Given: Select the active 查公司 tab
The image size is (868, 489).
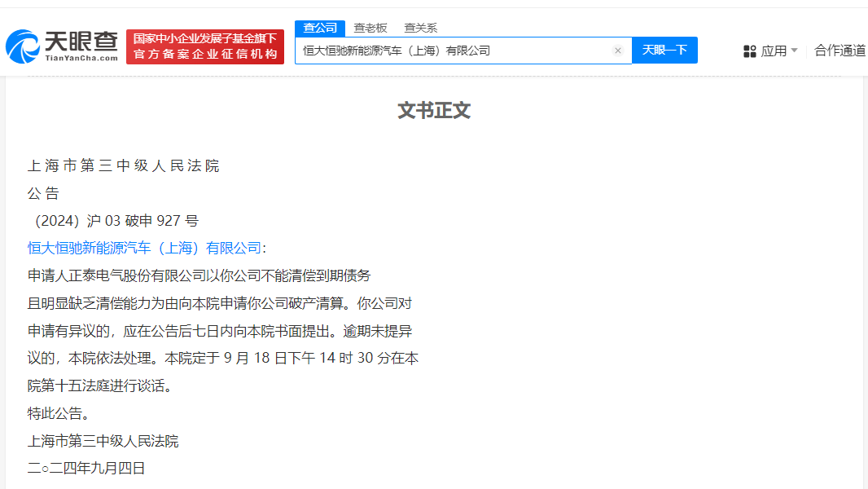Looking at the screenshot, I should [319, 27].
